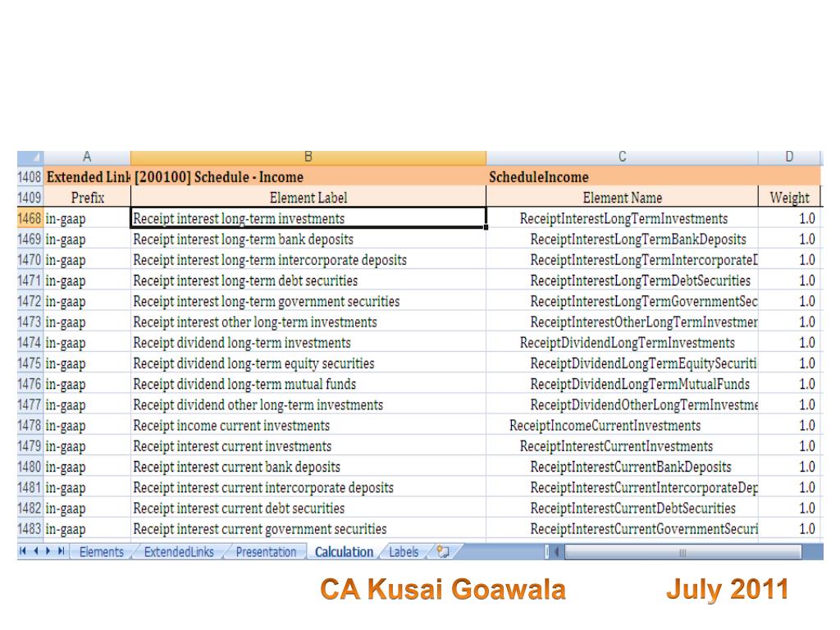The image size is (840, 630).
Task: Go to last sheet navigation arrow
Action: pyautogui.click(x=61, y=550)
